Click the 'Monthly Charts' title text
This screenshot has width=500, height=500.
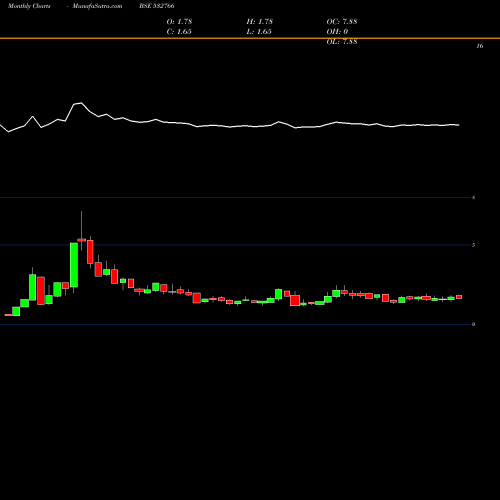(29, 6)
